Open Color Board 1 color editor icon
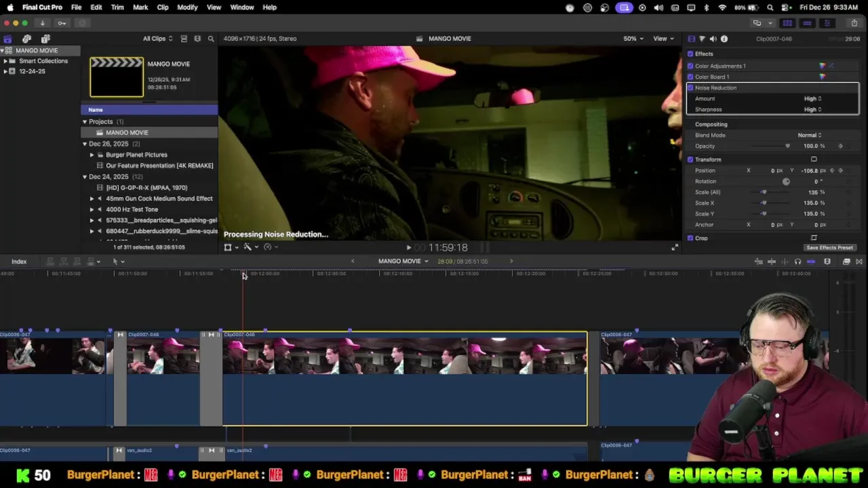Image resolution: width=868 pixels, height=488 pixels. coord(823,77)
